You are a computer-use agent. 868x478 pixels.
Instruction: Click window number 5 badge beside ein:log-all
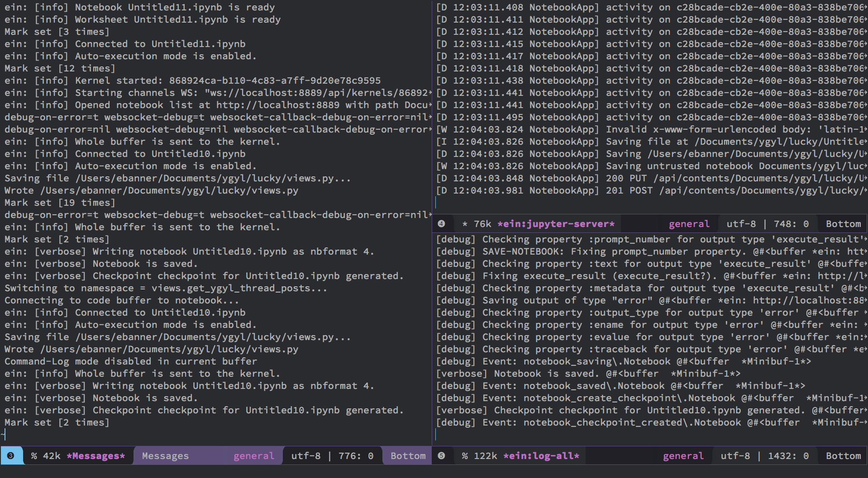[x=442, y=456]
